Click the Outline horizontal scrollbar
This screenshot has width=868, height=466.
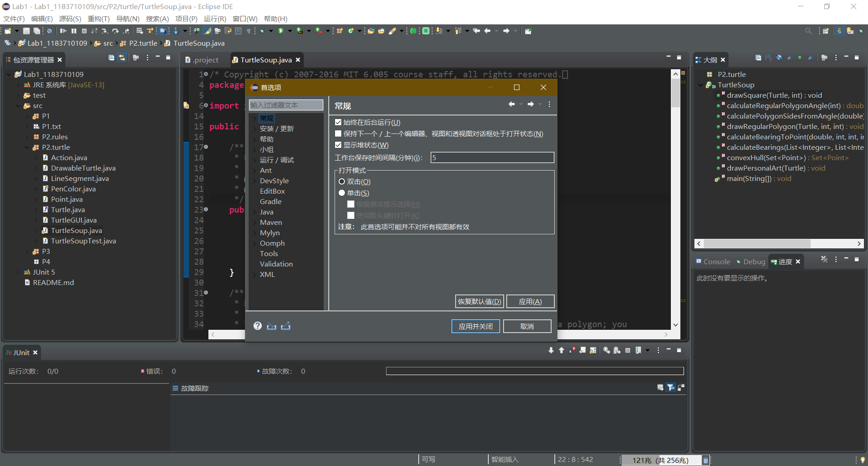[779, 243]
